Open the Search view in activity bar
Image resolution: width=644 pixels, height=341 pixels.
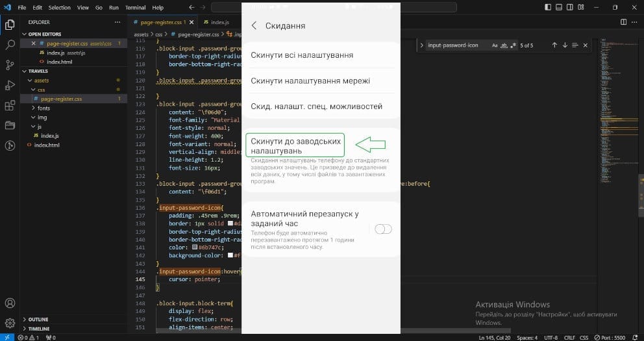tap(10, 45)
